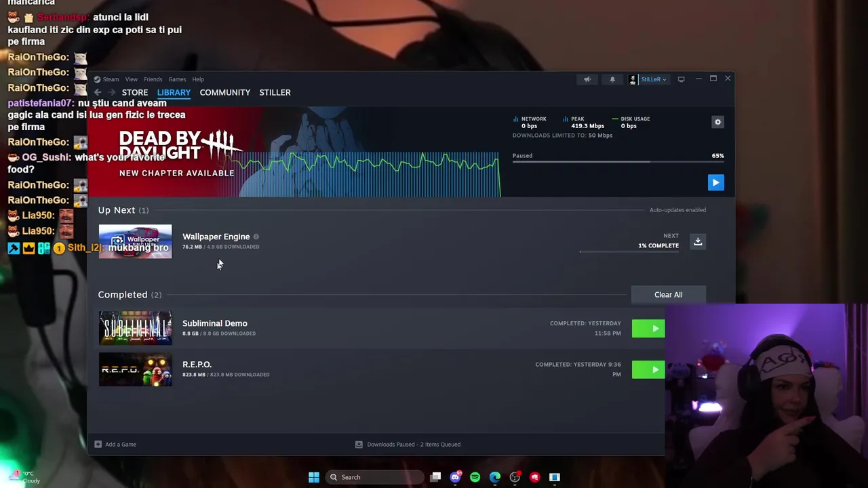The width and height of the screenshot is (868, 488).
Task: Click the weather widget showing Cloudy
Action: pyautogui.click(x=24, y=477)
